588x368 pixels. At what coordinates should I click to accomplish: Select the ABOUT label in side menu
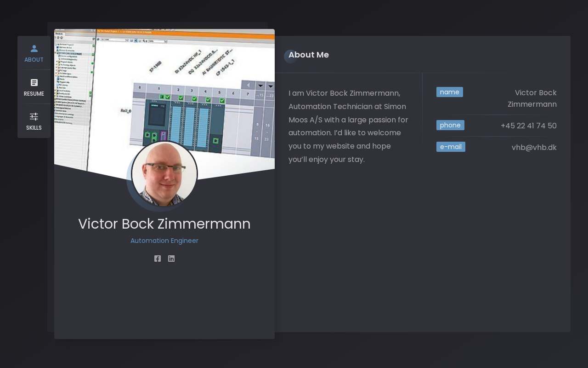coord(34,60)
